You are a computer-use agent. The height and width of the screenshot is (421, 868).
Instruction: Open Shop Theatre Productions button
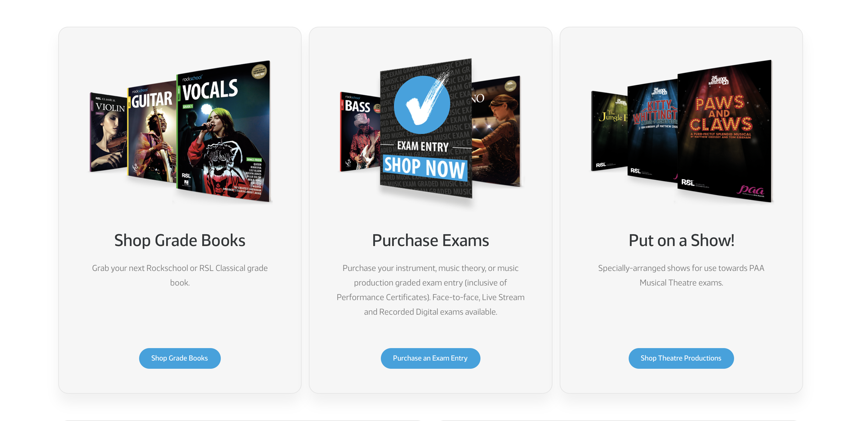[681, 358]
